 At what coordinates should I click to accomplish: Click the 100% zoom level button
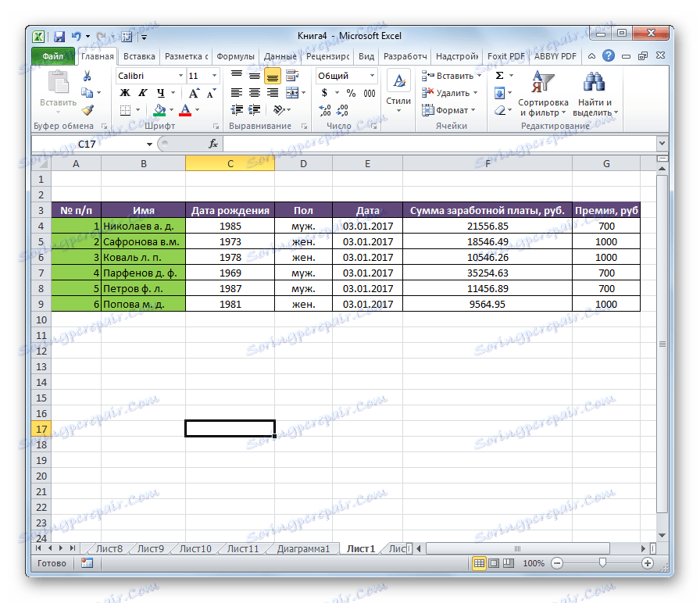pyautogui.click(x=534, y=563)
